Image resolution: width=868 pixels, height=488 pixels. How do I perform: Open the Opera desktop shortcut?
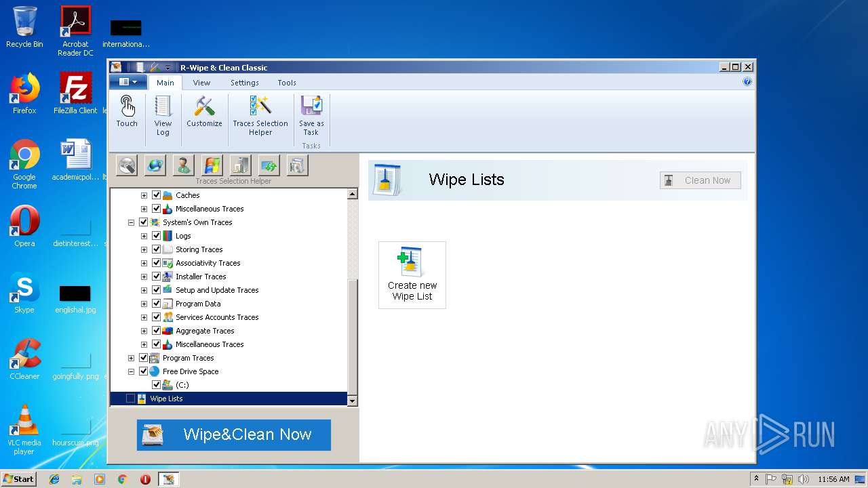(24, 226)
